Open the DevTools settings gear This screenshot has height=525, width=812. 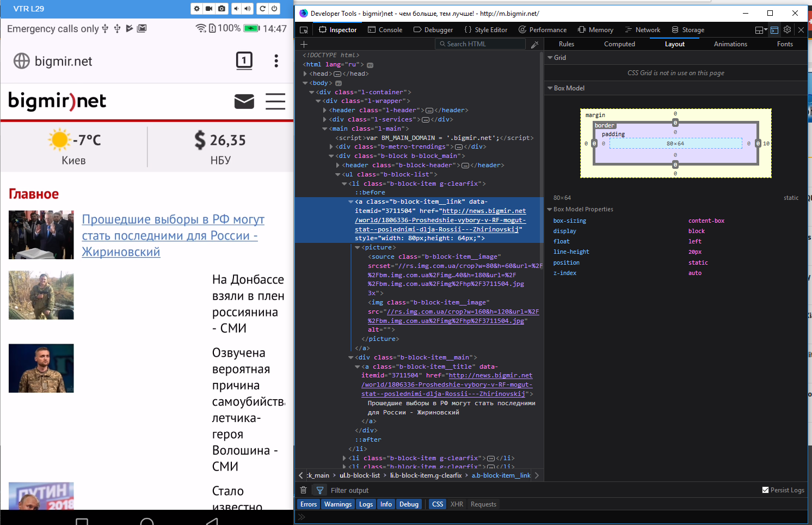coord(787,29)
